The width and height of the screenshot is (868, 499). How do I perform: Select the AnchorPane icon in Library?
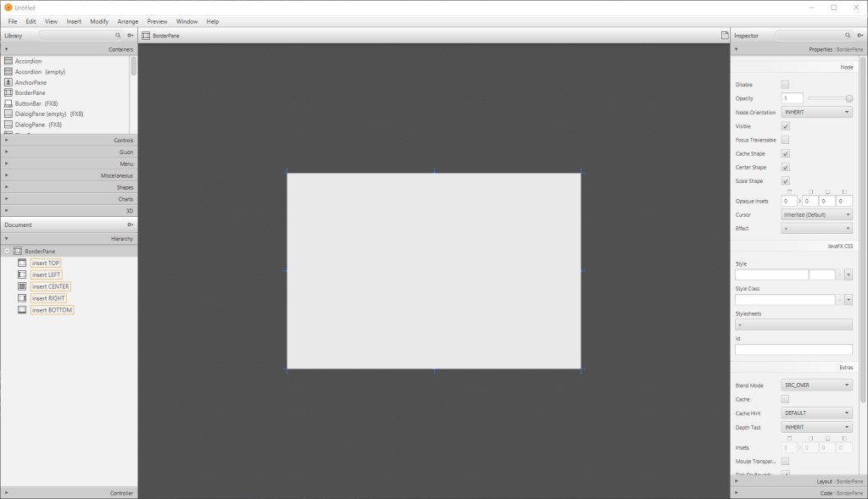pyautogui.click(x=8, y=82)
